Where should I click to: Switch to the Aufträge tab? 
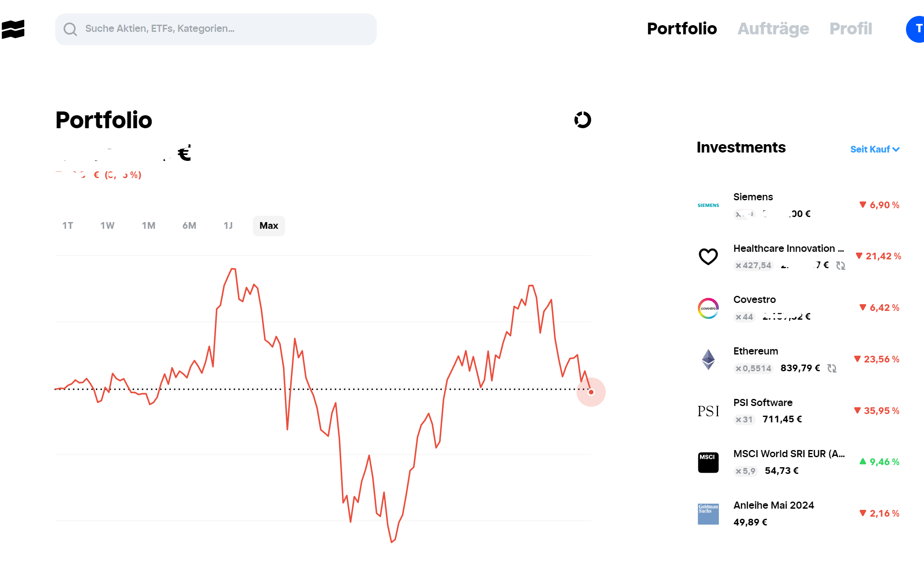coord(773,29)
